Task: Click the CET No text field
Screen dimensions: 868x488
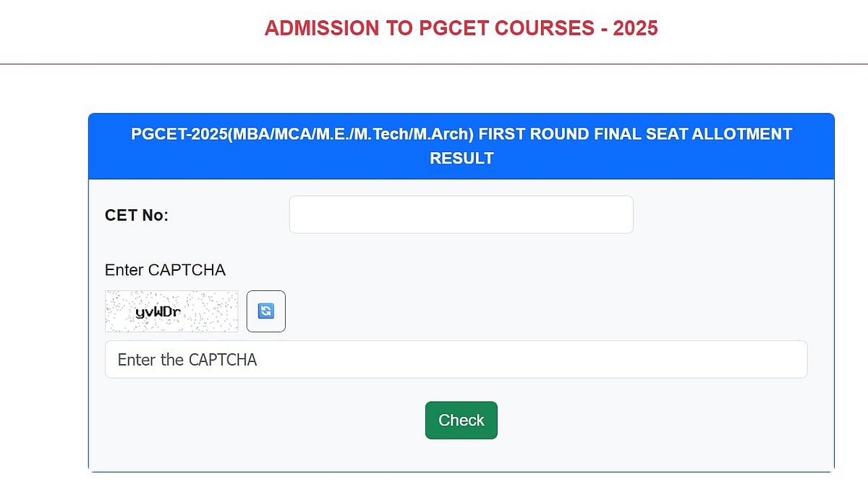Action: [461, 214]
